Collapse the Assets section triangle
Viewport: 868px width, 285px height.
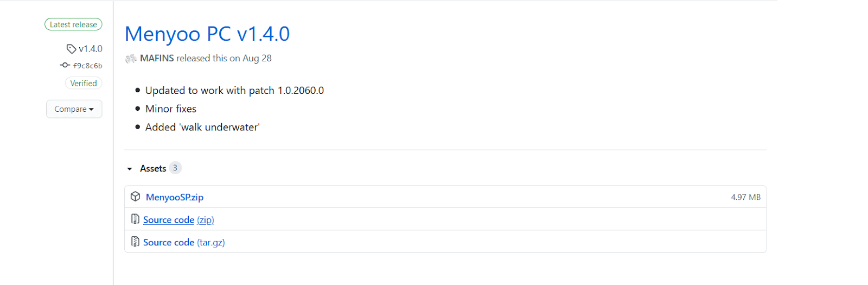pyautogui.click(x=130, y=169)
